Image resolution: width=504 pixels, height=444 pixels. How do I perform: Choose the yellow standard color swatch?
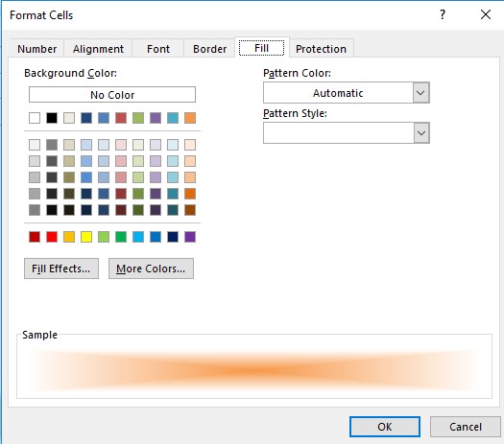pyautogui.click(x=86, y=237)
